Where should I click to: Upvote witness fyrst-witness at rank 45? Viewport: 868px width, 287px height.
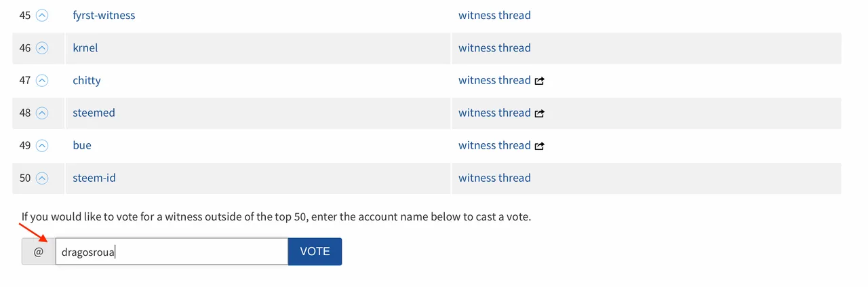[42, 15]
